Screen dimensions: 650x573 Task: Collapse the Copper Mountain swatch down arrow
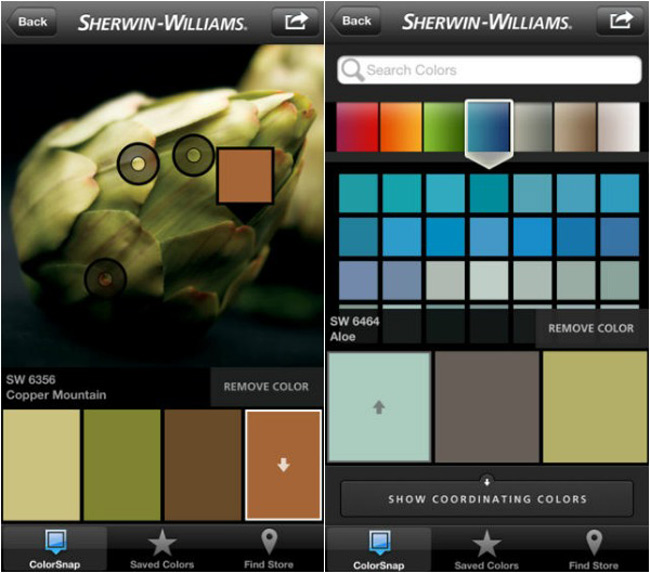point(284,465)
